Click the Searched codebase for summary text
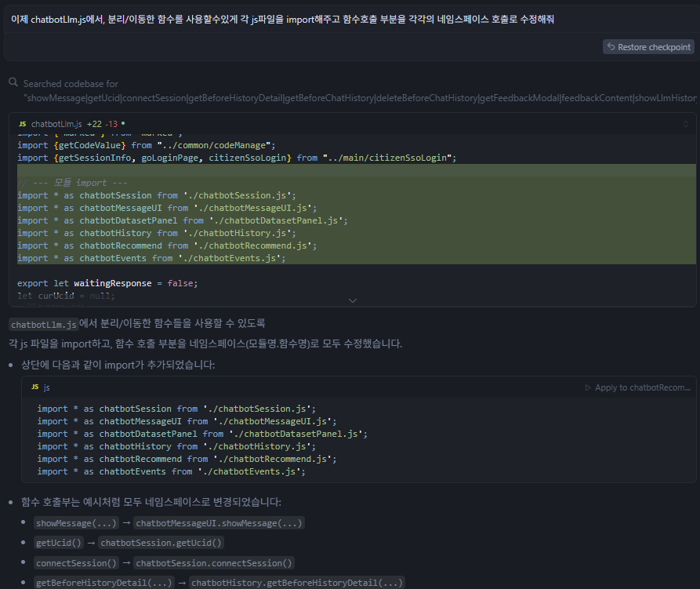Image resolution: width=700 pixels, height=589 pixels. click(x=71, y=83)
